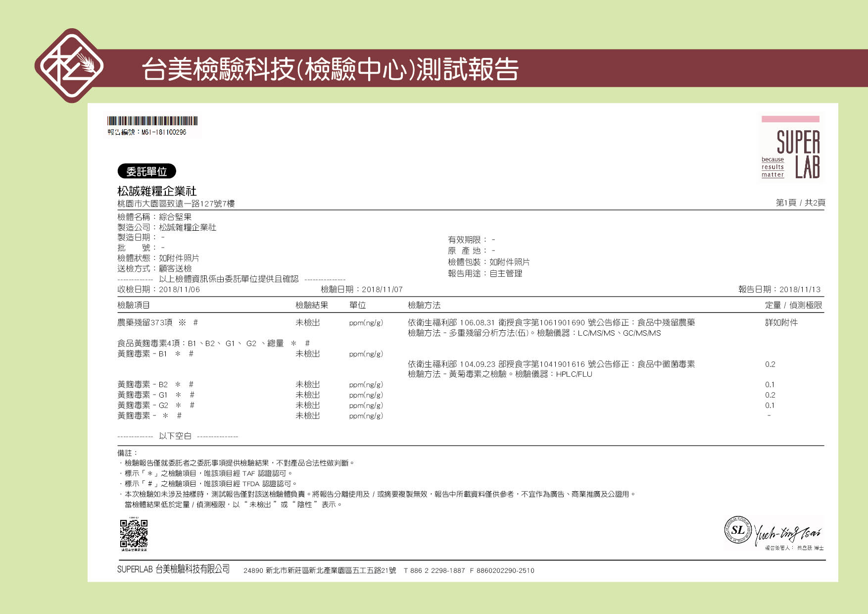This screenshot has width=868, height=614.
Task: Click the "定量 / 偵測極限" column header
Action: coord(793,305)
